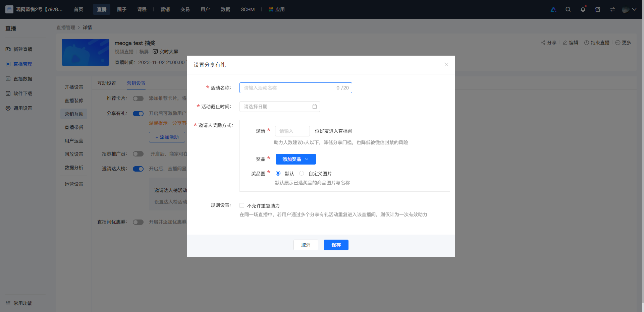Switch to the 互动设置 tab
The width and height of the screenshot is (644, 312).
click(x=107, y=83)
